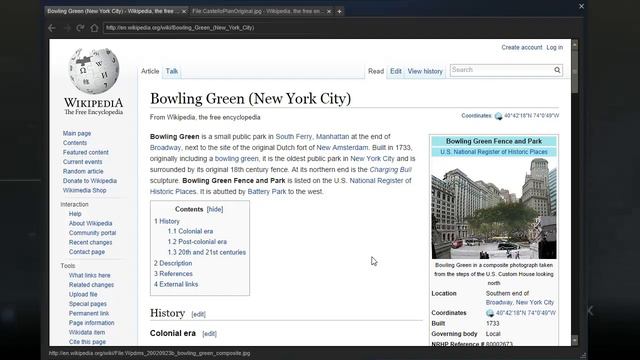This screenshot has width=640, height=360.
Task: Open the Help link in the sidebar
Action: click(x=75, y=214)
